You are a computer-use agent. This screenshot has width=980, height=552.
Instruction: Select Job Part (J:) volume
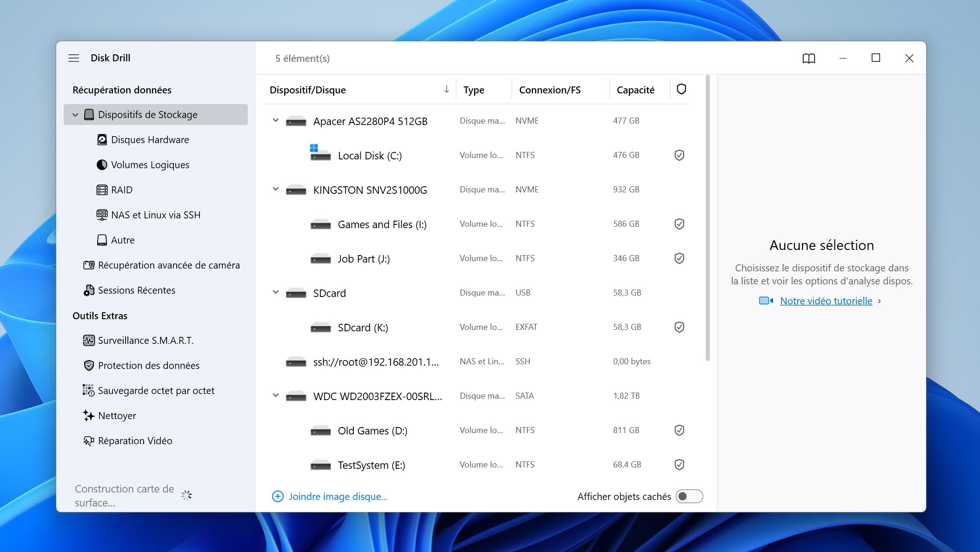pyautogui.click(x=476, y=258)
